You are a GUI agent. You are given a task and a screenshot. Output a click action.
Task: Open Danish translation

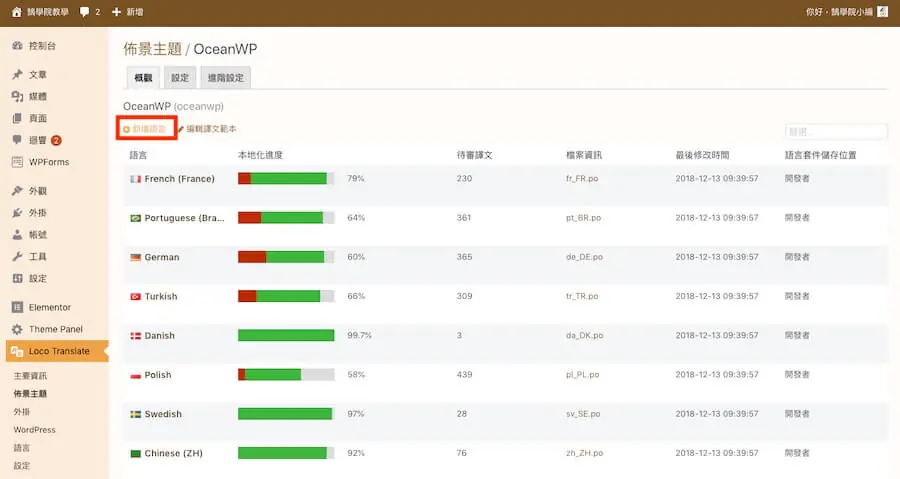coord(160,336)
